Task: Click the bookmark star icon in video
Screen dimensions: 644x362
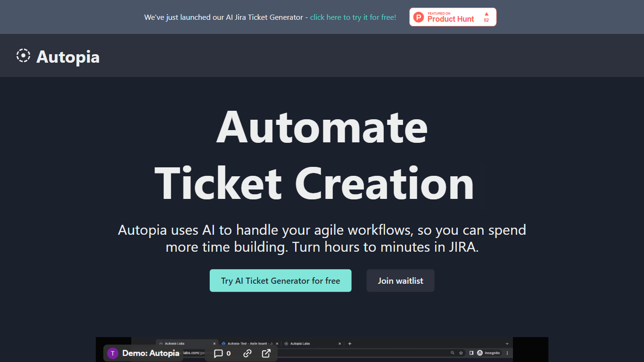Action: (461, 353)
